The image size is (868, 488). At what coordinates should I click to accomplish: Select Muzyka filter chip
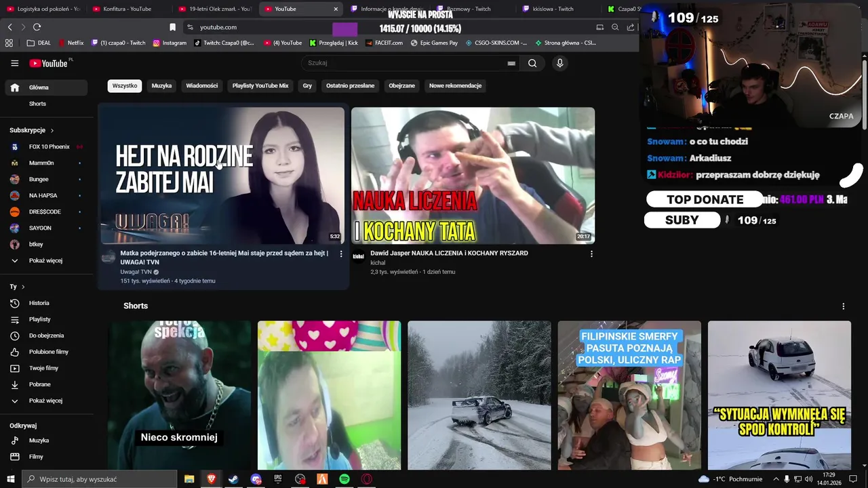[161, 86]
